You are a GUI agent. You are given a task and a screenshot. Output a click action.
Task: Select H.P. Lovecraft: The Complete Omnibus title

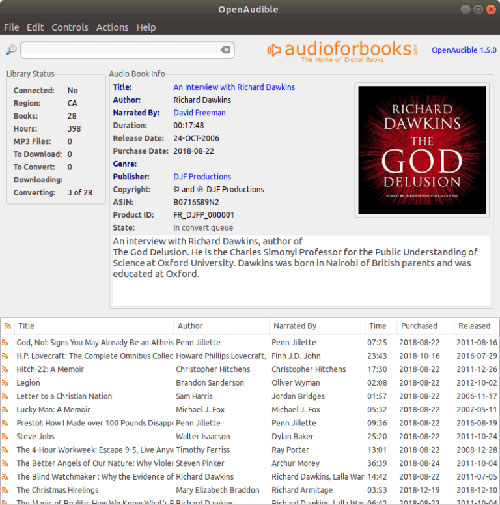point(95,356)
